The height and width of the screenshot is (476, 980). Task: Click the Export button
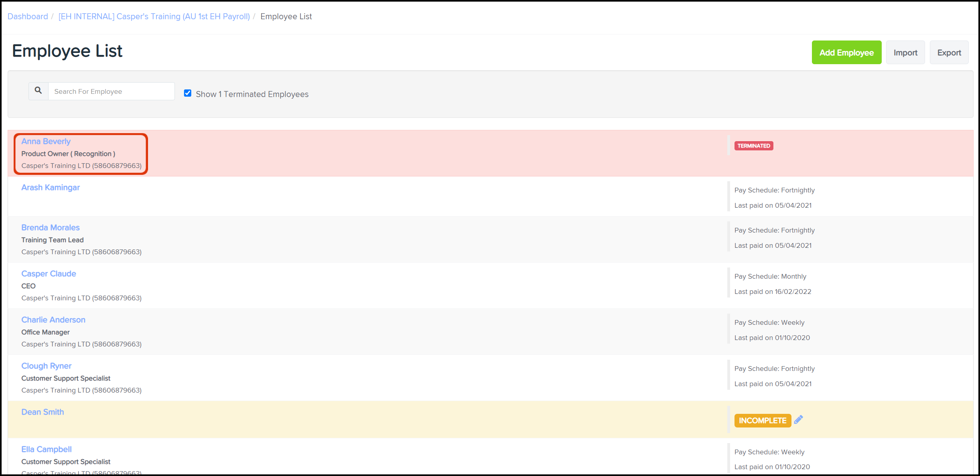(949, 53)
